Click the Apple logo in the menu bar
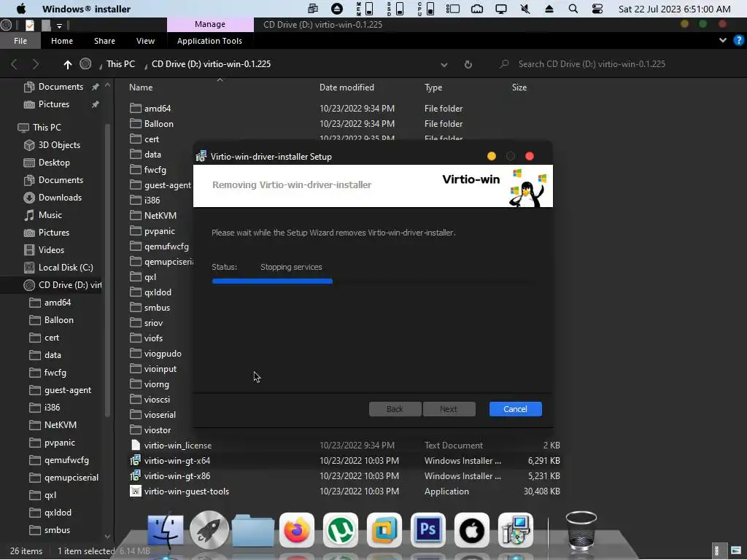This screenshot has height=560, width=747. (x=21, y=9)
